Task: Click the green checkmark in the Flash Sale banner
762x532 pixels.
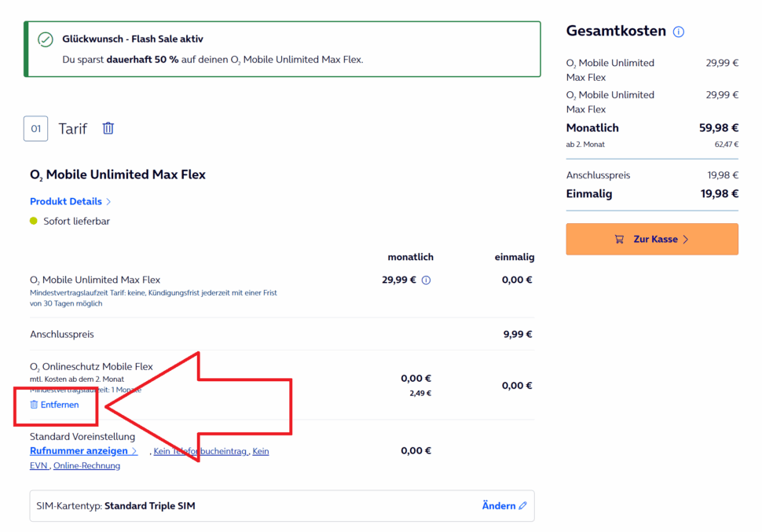Action: coord(42,37)
